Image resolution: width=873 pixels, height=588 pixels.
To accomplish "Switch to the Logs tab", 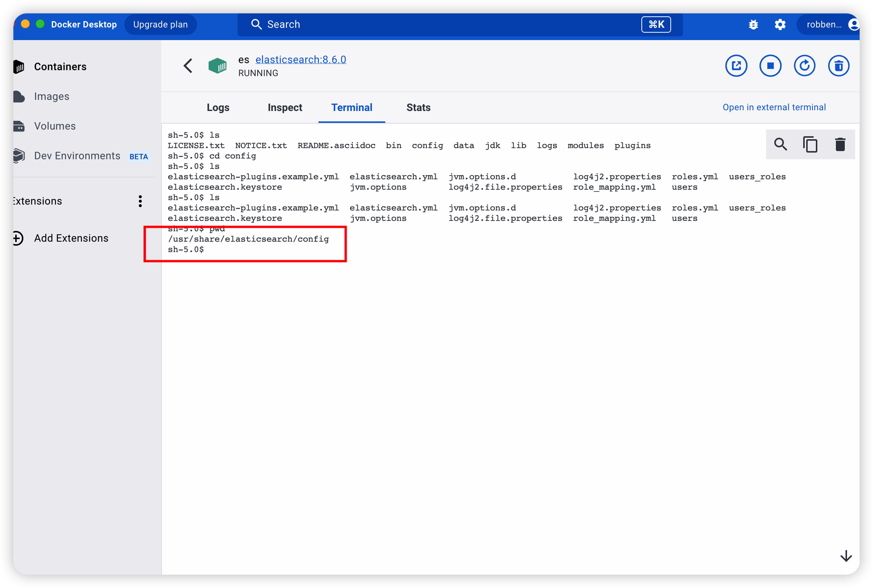I will [218, 108].
